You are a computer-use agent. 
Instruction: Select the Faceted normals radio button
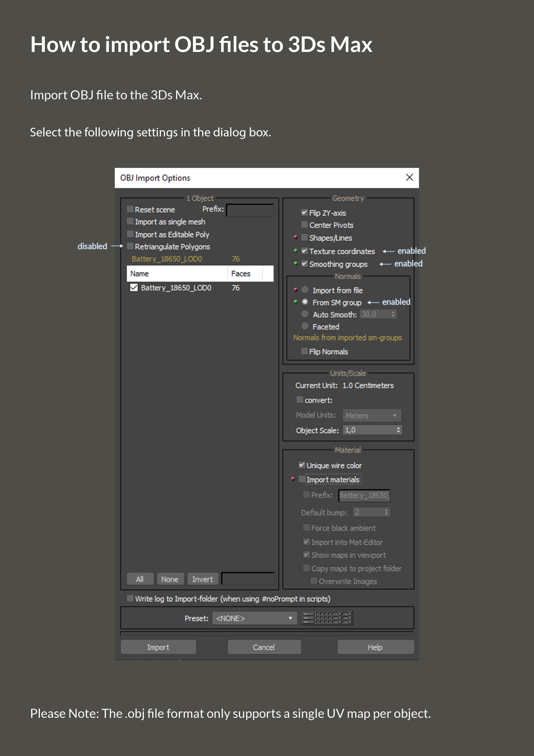tap(305, 326)
